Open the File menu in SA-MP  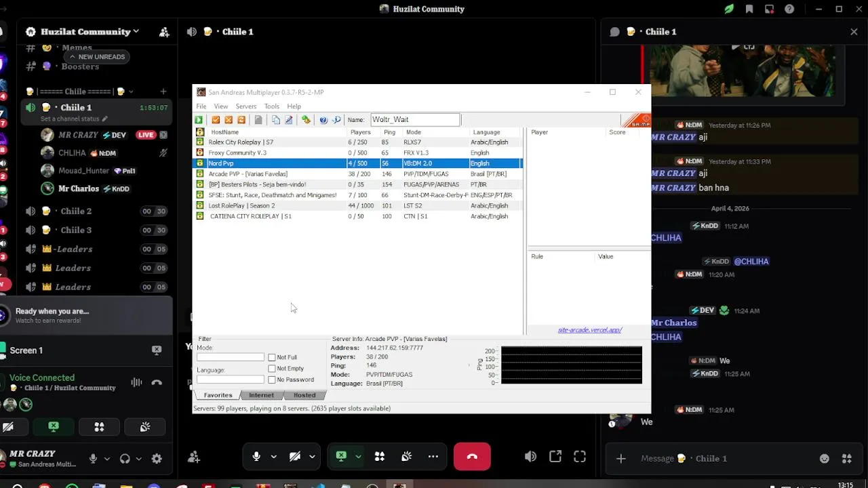[201, 106]
